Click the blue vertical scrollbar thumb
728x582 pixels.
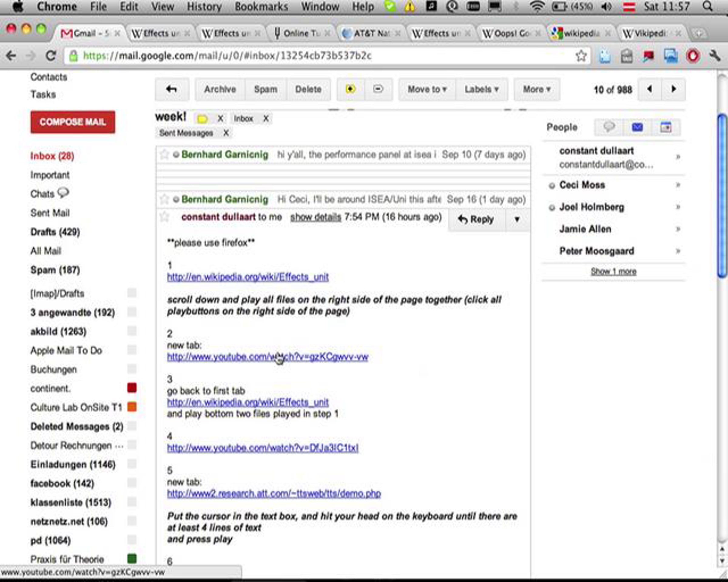[x=722, y=196]
